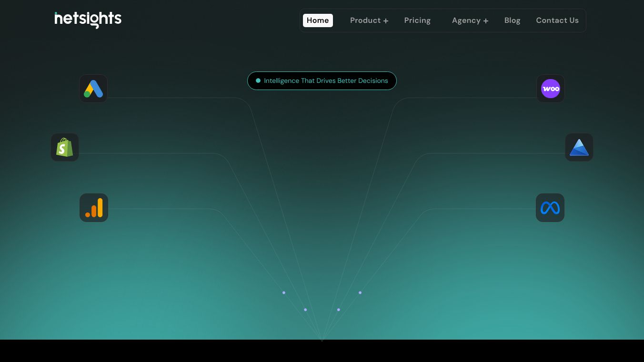Select the blue triangle integration icon
Screen dimensions: 644x362
(x=579, y=147)
